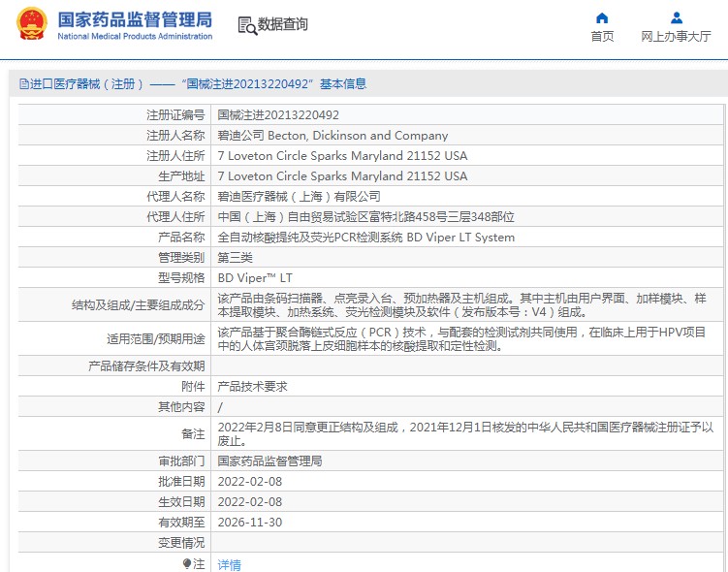Select 碧迪医疗器械（上海）有限公司 agent name

coord(299,197)
